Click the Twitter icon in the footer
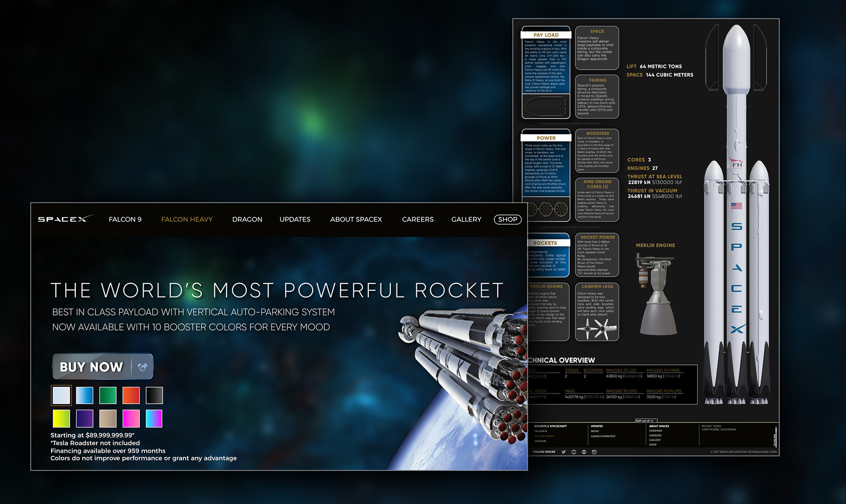Screen dimensions: 846x504 564,452
